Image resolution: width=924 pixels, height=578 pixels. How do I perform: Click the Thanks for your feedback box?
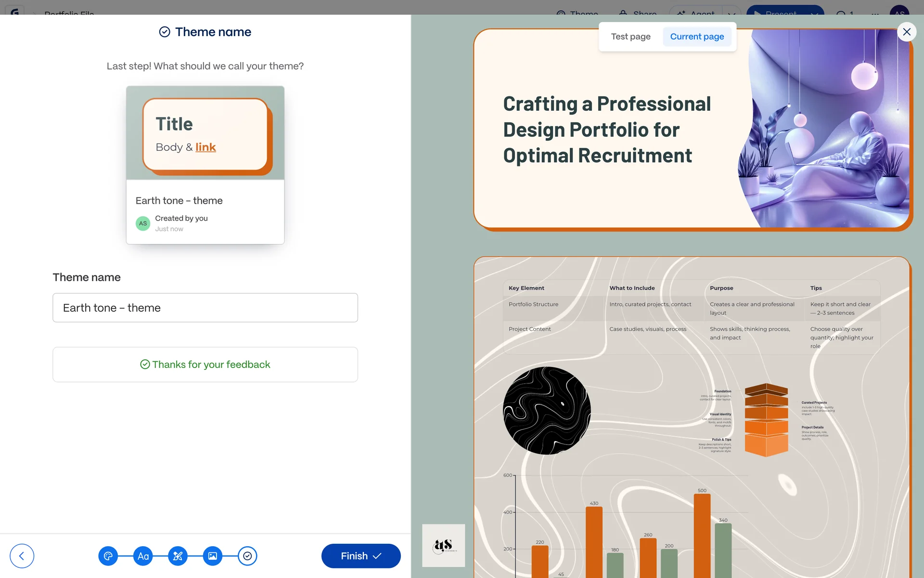pyautogui.click(x=205, y=365)
